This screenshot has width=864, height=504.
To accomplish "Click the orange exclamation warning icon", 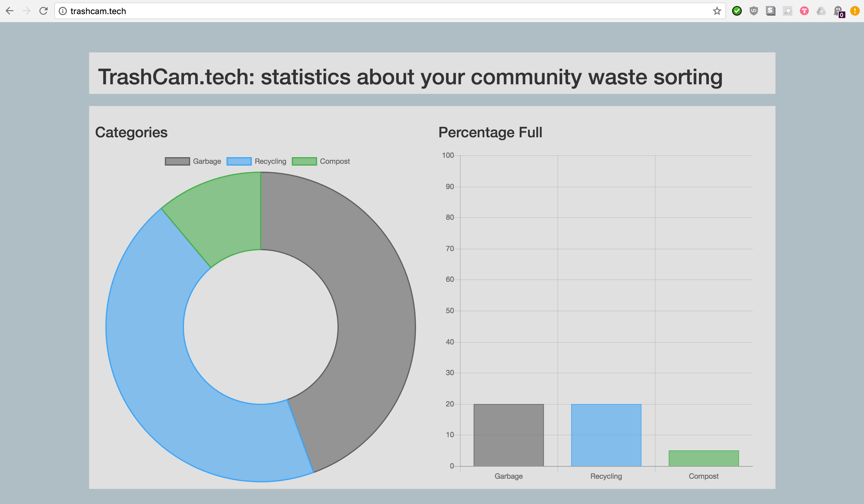I will pos(855,11).
